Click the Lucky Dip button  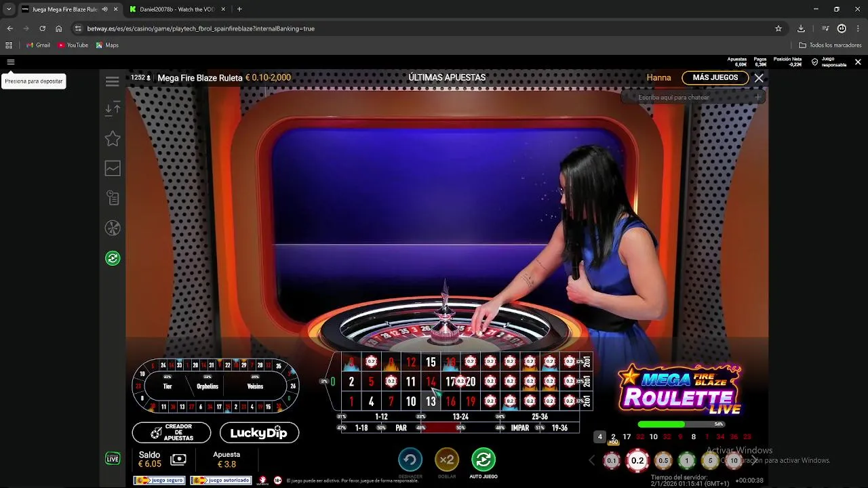[x=259, y=432]
